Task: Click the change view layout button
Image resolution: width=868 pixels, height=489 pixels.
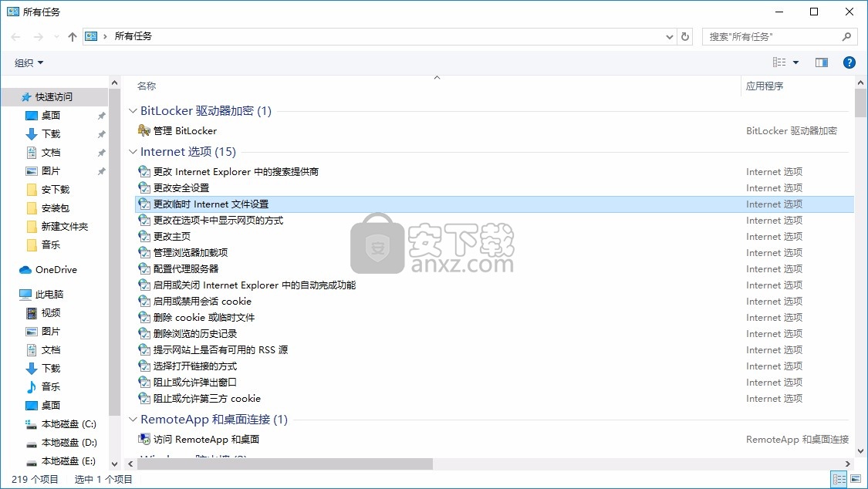Action: point(779,62)
